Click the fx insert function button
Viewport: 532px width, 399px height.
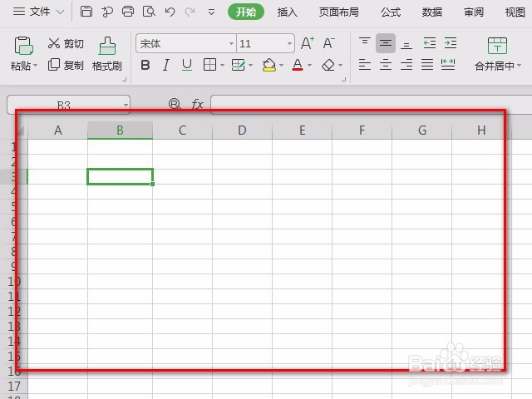pyautogui.click(x=198, y=104)
